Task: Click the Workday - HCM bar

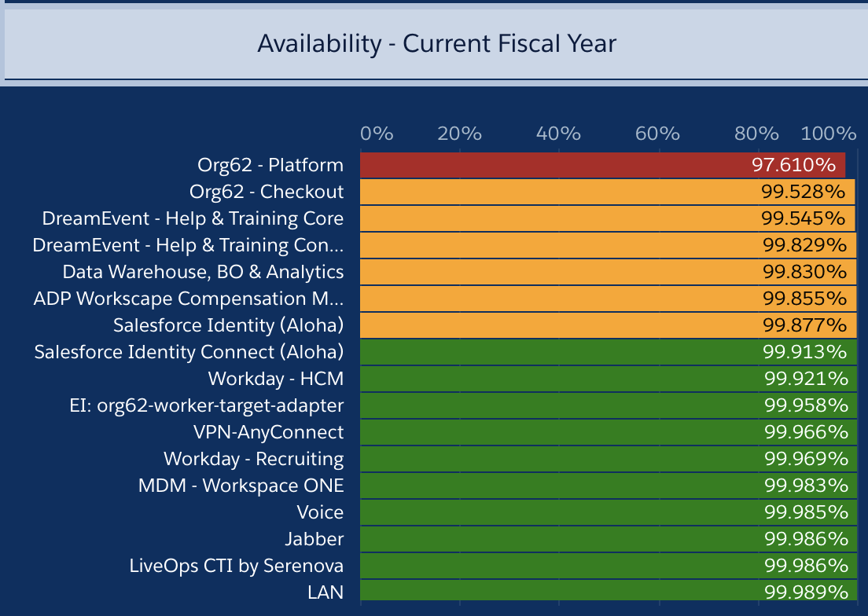Action: 609,379
